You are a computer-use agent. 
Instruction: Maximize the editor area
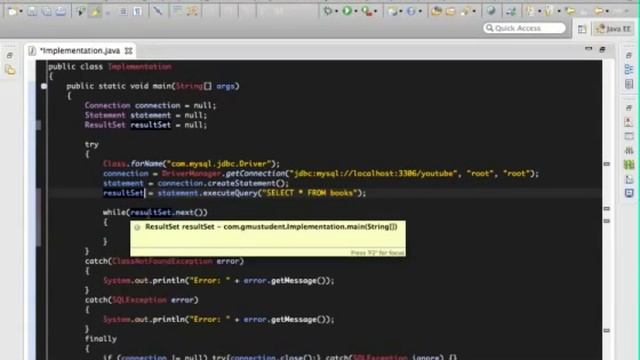coord(602,49)
